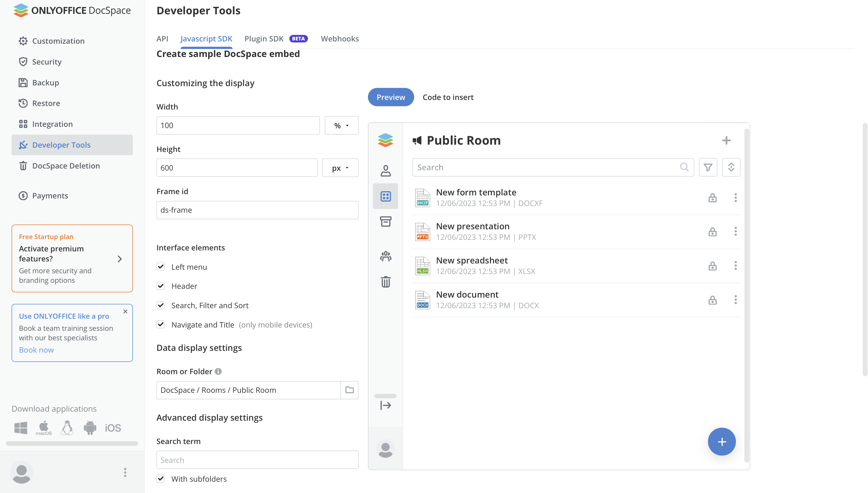Expand the Activate premium features banner arrow
The width and height of the screenshot is (868, 493).
120,259
